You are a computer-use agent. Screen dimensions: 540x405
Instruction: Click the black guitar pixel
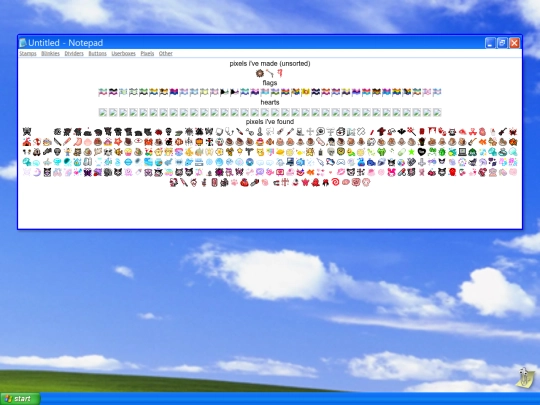click(x=502, y=132)
